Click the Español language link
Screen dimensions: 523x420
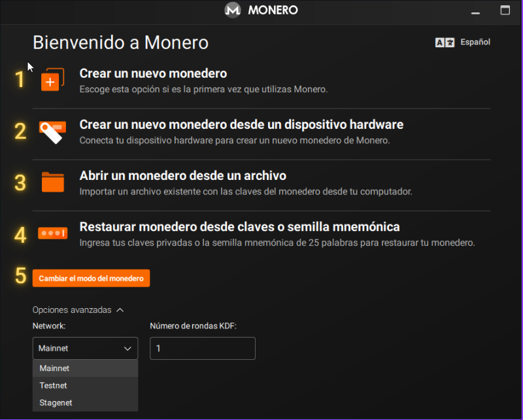tap(475, 42)
